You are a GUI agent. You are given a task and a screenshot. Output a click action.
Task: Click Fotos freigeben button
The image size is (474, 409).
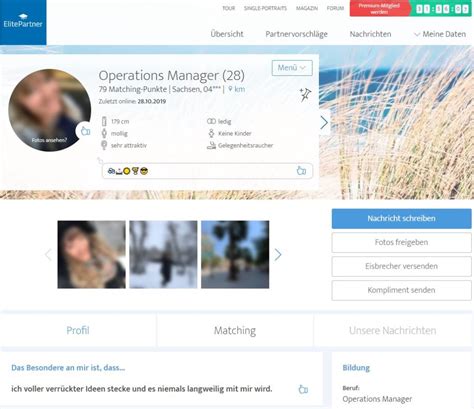click(401, 242)
